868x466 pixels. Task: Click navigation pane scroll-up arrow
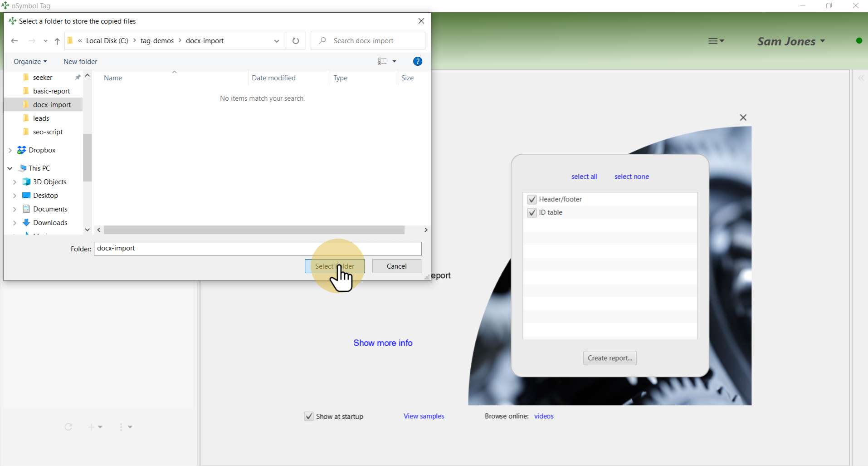88,75
